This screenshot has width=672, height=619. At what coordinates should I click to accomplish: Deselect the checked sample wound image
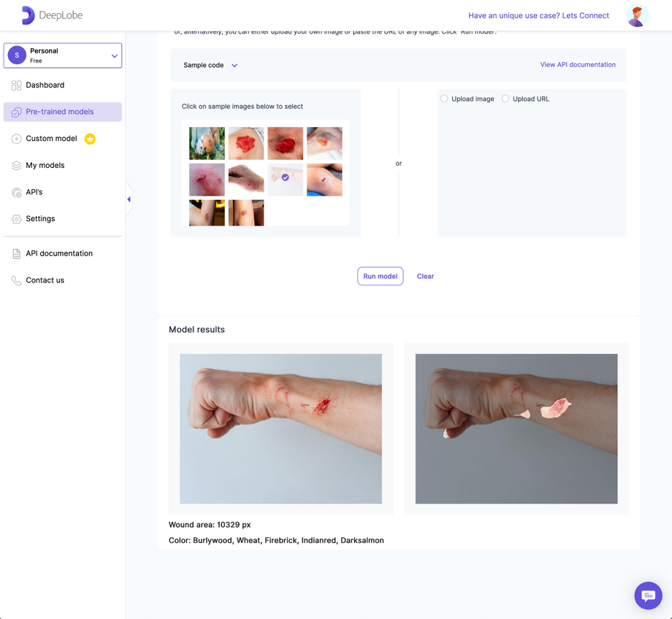click(x=285, y=177)
